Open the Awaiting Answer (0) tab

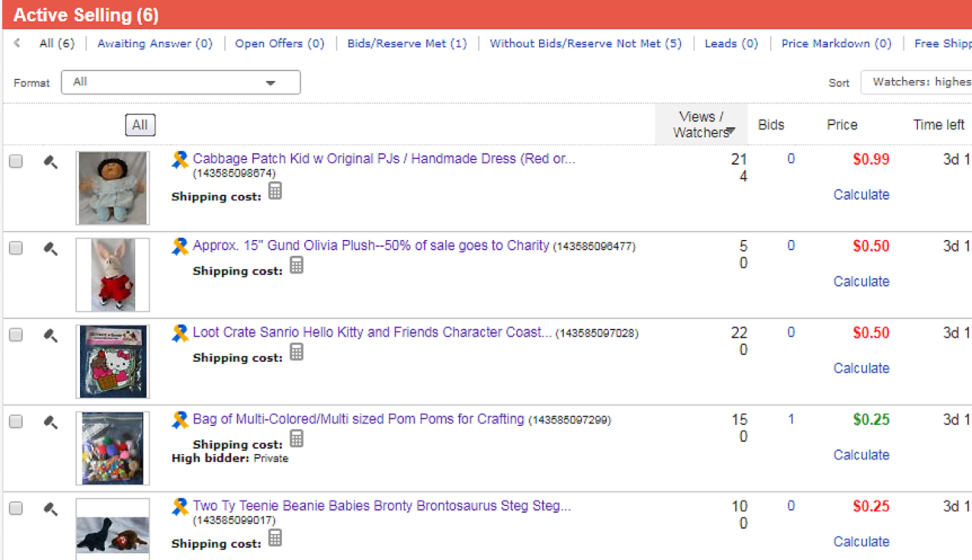click(x=155, y=43)
